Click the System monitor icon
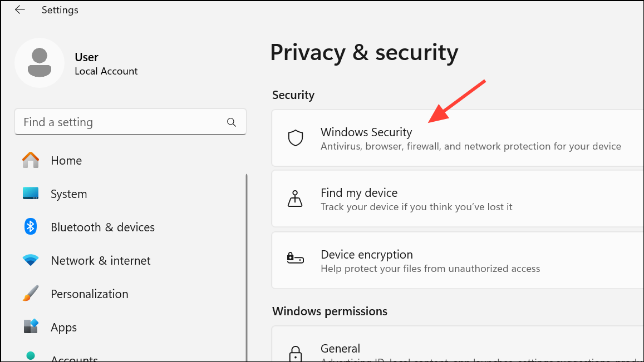 tap(31, 194)
